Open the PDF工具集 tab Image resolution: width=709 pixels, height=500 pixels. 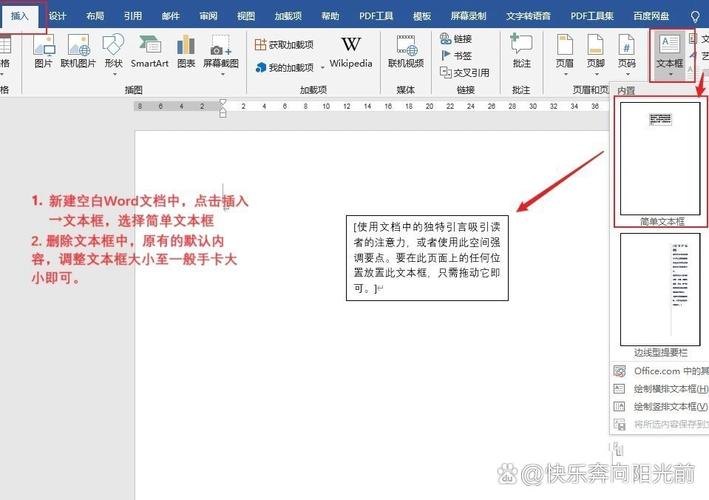[592, 16]
